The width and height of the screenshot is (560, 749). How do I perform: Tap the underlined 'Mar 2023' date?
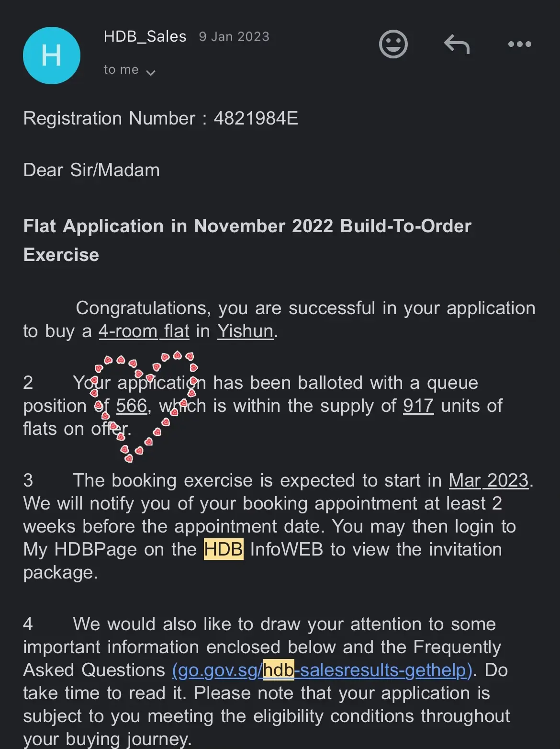pos(488,480)
